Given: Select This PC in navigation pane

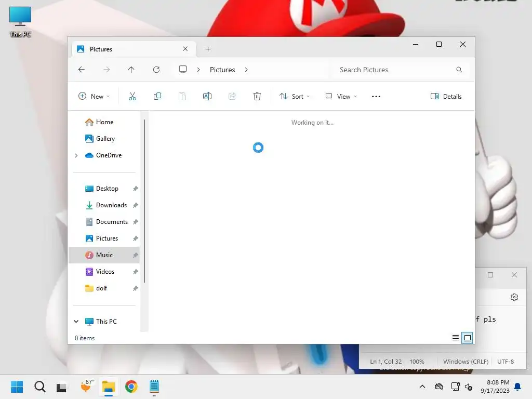Looking at the screenshot, I should (106, 321).
